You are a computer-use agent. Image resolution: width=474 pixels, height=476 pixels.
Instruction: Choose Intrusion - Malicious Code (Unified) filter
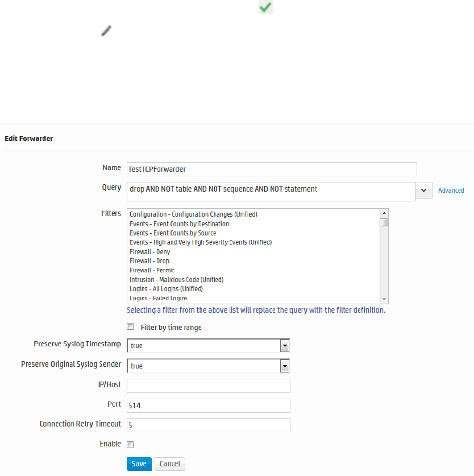pos(176,280)
